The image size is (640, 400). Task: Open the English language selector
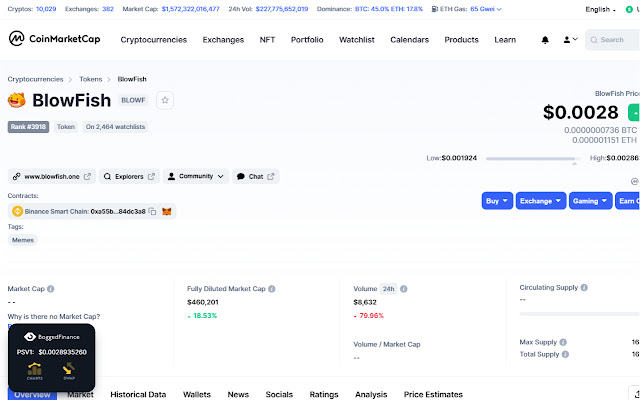tap(600, 9)
